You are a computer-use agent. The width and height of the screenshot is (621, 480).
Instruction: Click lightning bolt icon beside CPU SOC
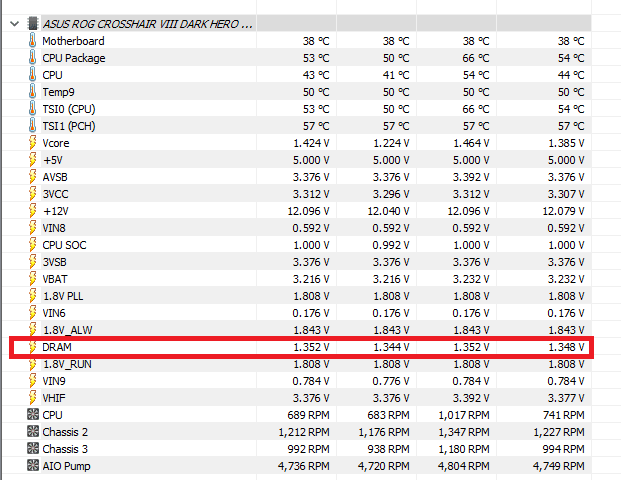pos(32,245)
